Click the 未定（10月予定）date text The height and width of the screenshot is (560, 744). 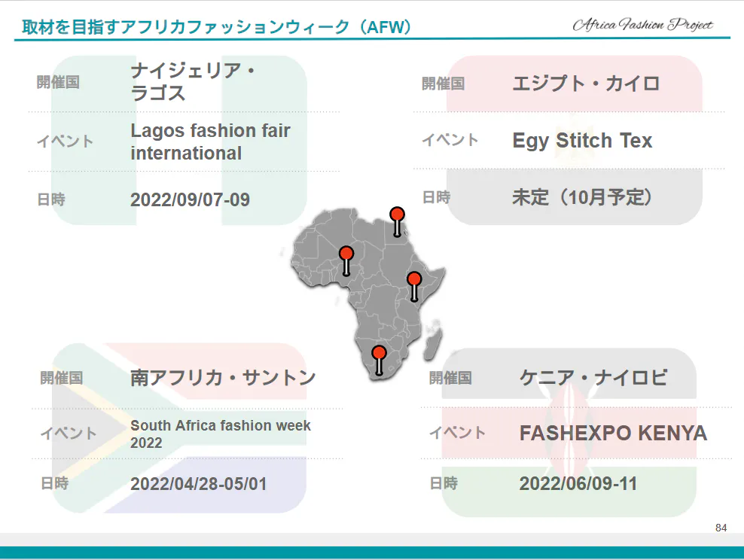coord(582,197)
